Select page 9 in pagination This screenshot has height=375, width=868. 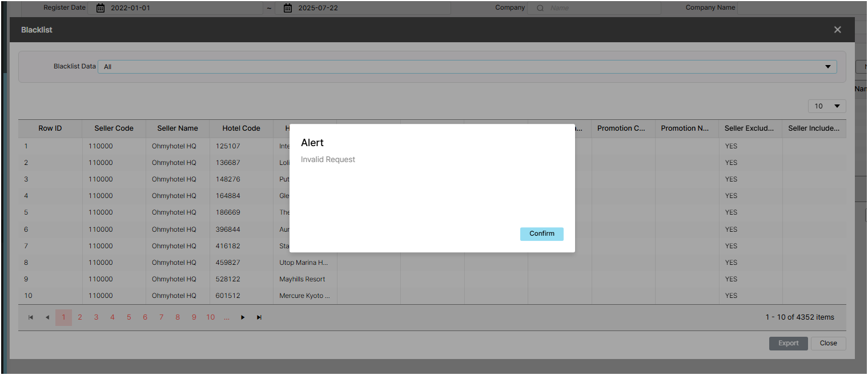(194, 317)
